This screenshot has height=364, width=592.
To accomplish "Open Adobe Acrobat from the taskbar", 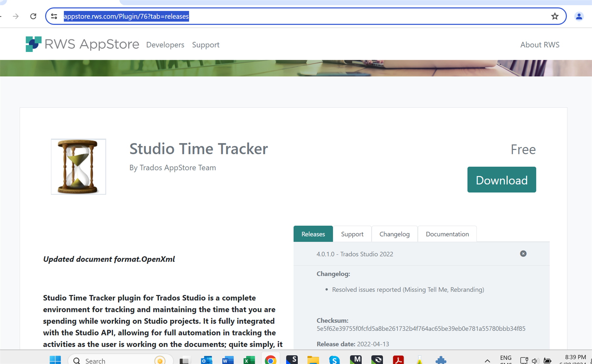I will [x=398, y=360].
